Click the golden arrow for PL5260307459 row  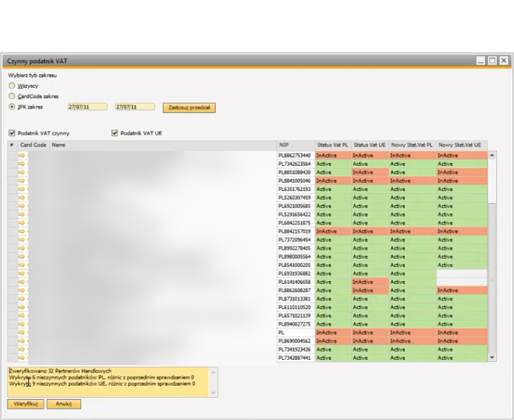click(22, 198)
